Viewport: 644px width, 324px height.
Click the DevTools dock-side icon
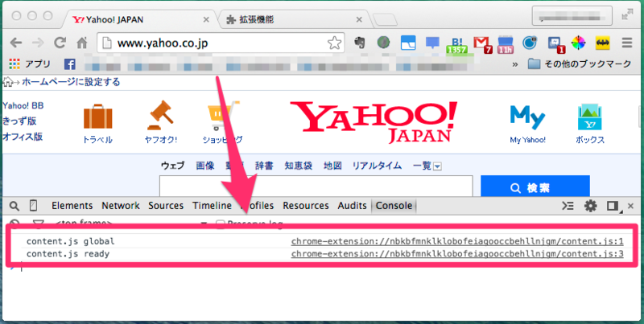pos(613,206)
